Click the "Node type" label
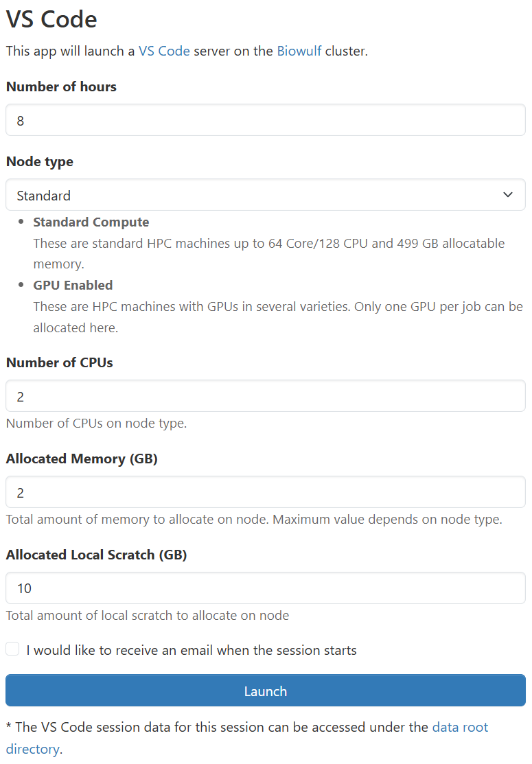This screenshot has height=764, width=532. click(39, 161)
